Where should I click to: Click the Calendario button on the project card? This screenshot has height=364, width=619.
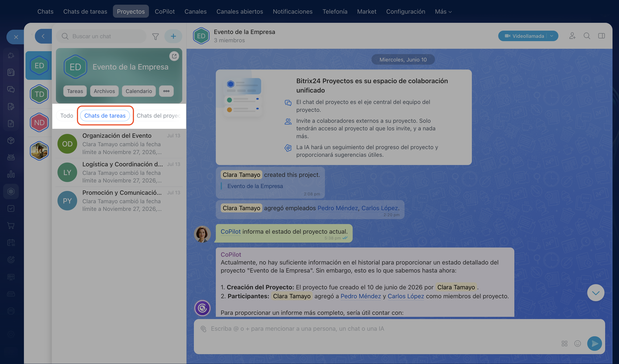(x=139, y=91)
